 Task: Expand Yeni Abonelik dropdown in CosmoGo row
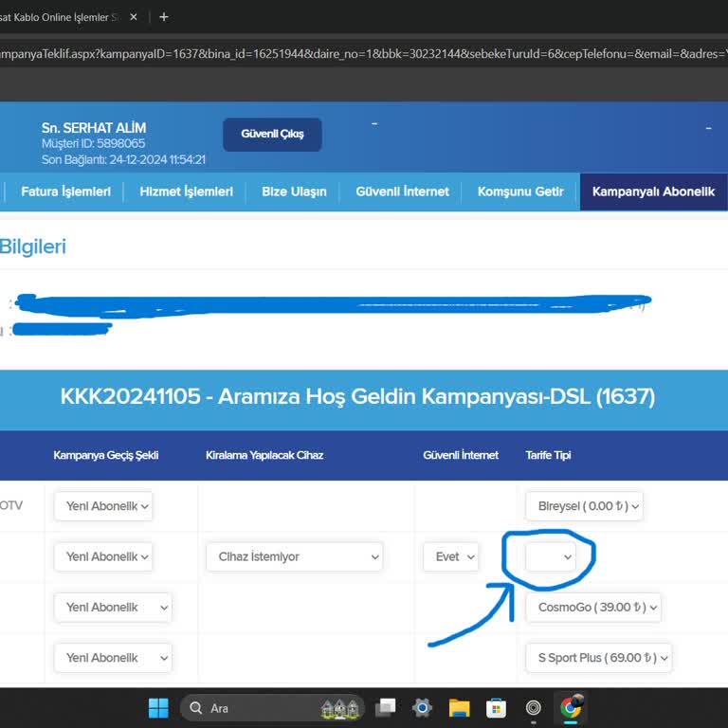coord(113,608)
